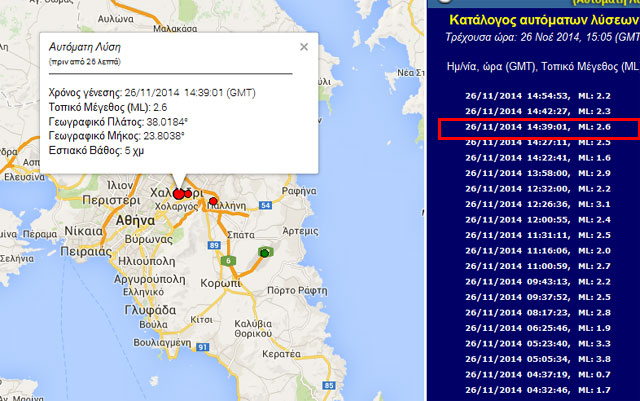Click the red epicenter marker under the popup

click(x=179, y=193)
